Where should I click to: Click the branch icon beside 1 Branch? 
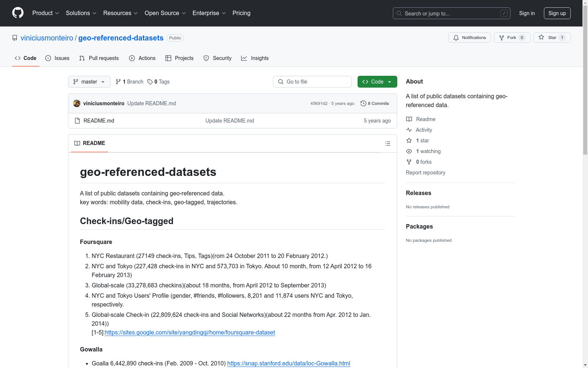point(118,82)
